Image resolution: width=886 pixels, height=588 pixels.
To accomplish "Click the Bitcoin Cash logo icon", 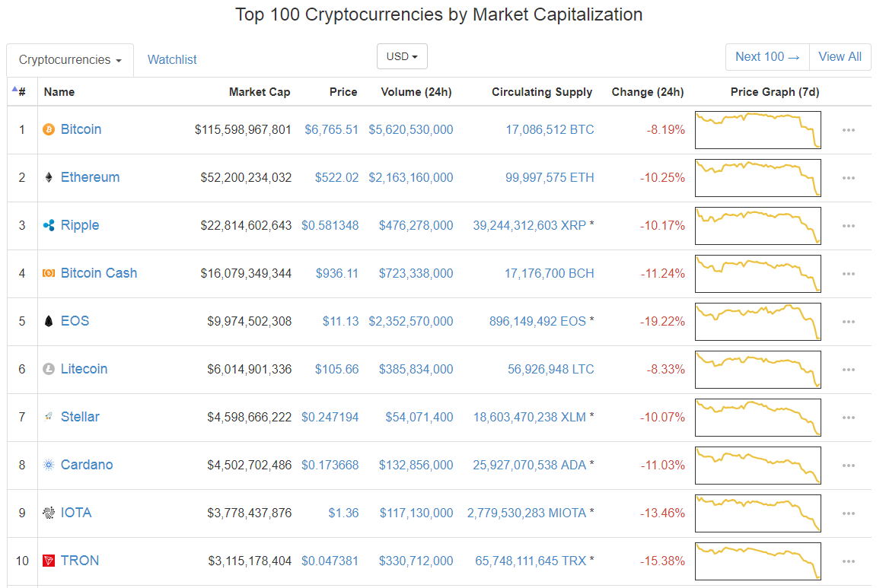I will (x=49, y=273).
